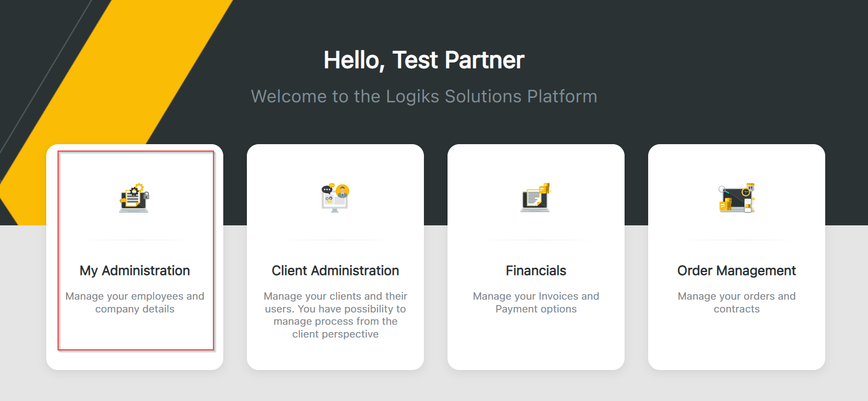Click "Manage your orders and contracts" description

coord(736,303)
